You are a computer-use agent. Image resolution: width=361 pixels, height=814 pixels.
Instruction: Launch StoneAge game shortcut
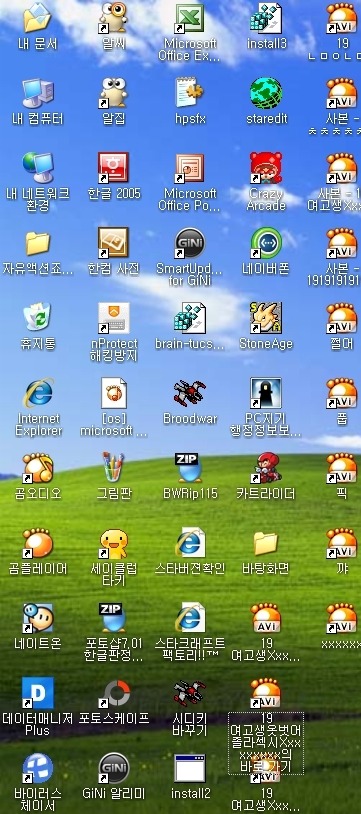266,318
